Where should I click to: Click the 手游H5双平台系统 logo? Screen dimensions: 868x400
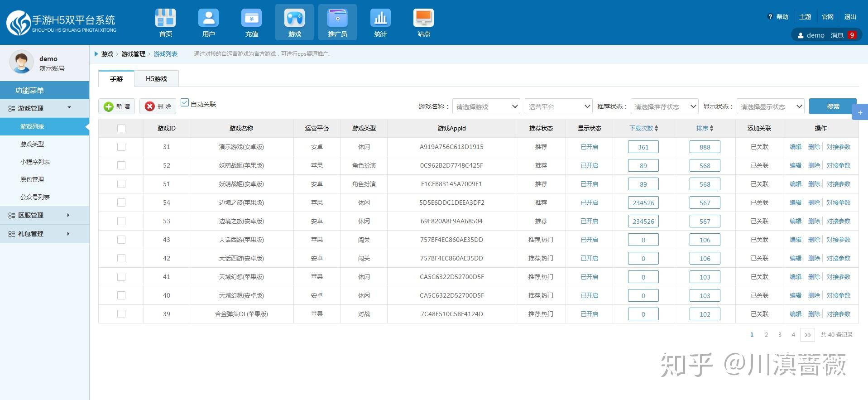[x=61, y=22]
